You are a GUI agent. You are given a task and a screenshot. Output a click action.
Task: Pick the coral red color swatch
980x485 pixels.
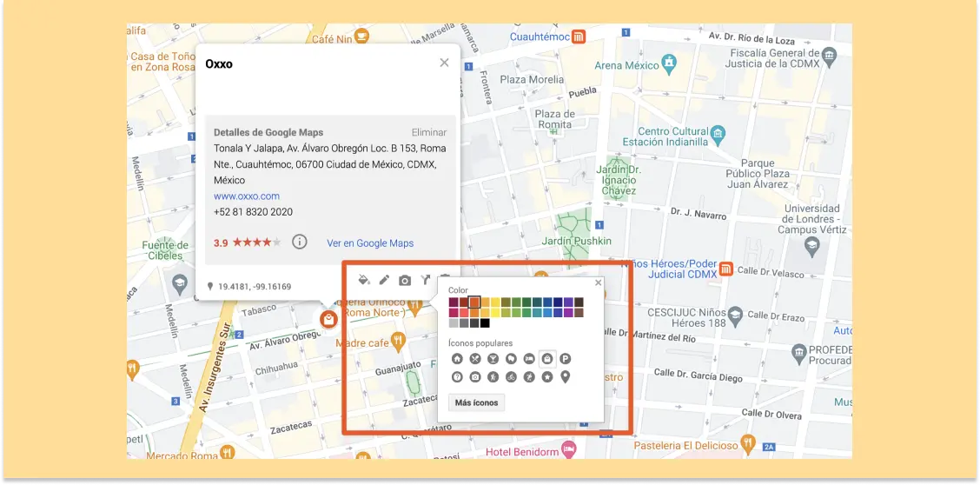click(464, 313)
